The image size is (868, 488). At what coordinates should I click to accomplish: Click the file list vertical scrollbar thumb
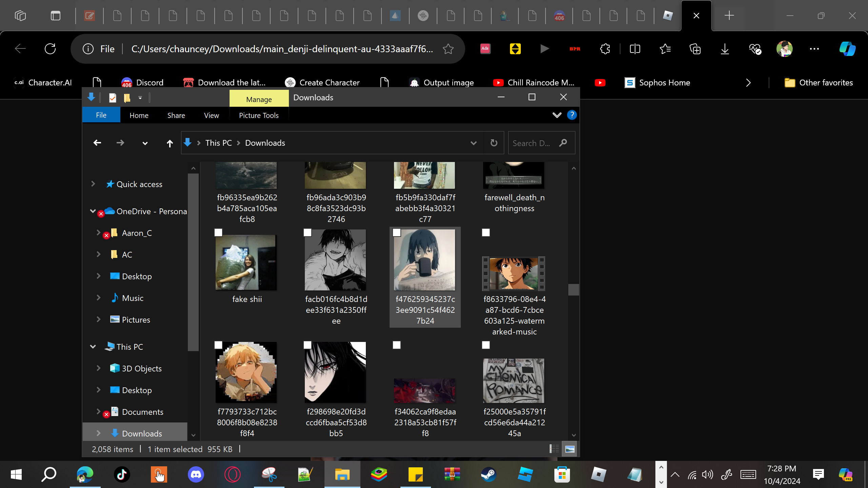(574, 290)
